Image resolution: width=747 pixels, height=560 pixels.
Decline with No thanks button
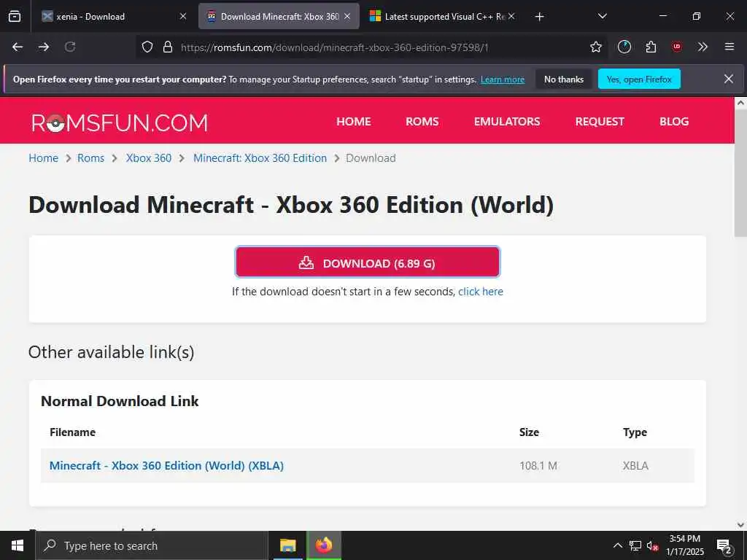point(564,79)
